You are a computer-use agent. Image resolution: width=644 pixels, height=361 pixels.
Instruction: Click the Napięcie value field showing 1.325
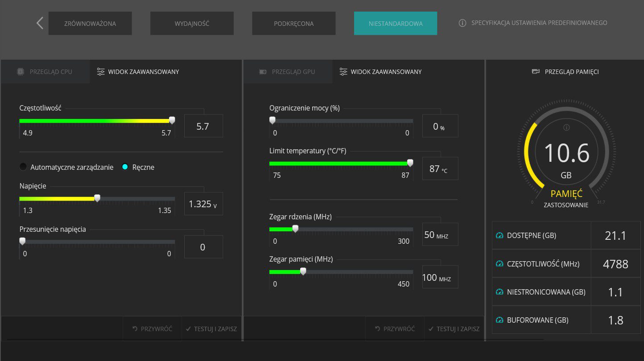coord(203,204)
